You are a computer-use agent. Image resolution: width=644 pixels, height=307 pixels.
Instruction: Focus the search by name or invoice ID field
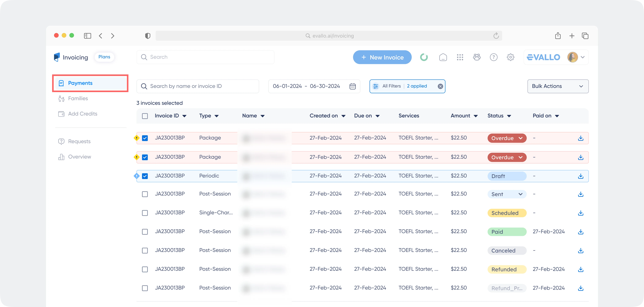[x=197, y=86]
